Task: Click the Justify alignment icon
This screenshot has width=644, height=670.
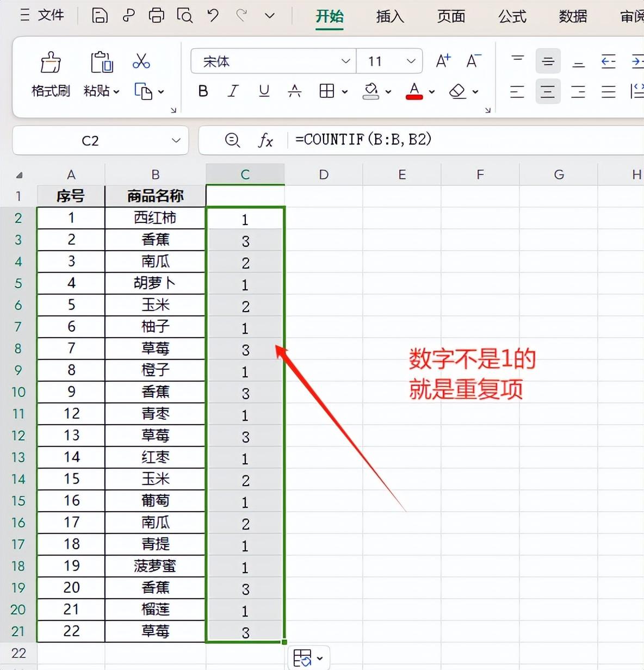Action: 609,91
